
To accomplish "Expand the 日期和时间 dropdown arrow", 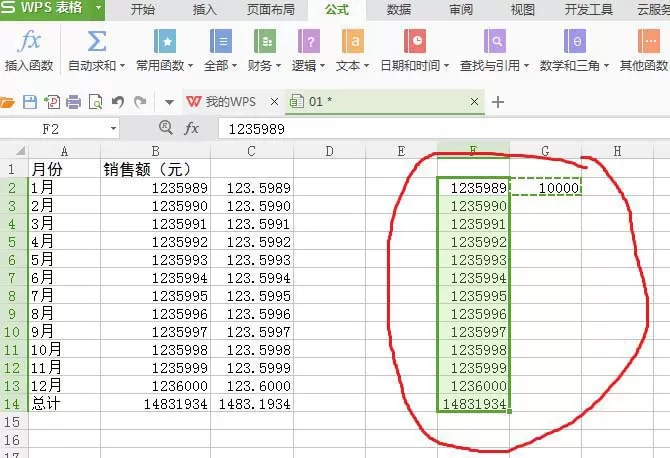I will [x=446, y=66].
